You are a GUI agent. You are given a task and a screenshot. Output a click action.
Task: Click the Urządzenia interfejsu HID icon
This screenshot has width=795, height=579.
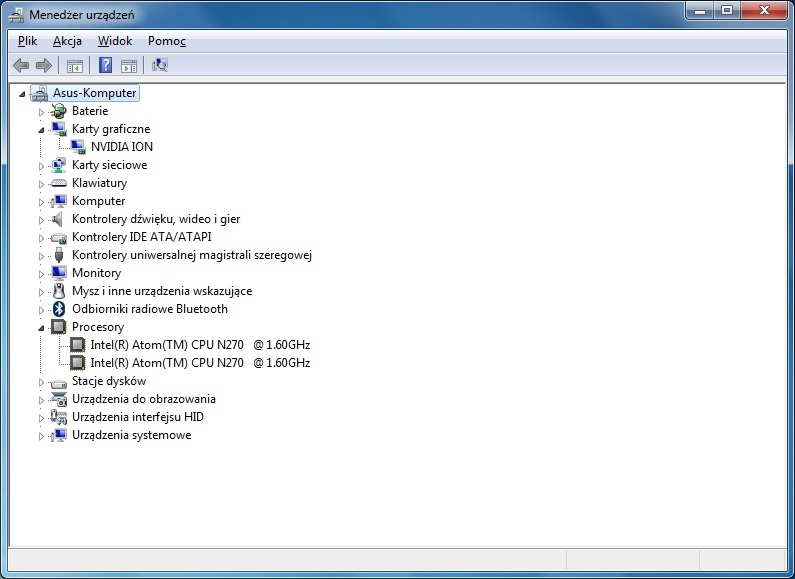tap(59, 417)
